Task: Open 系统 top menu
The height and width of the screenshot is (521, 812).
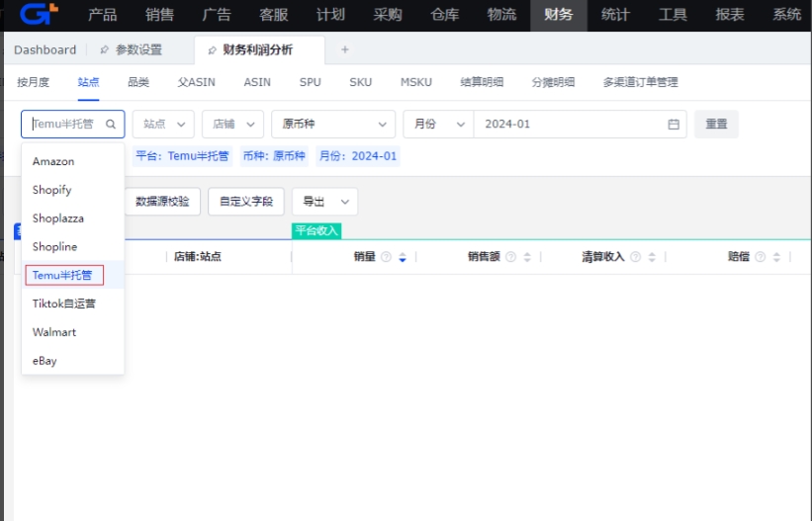Action: [786, 15]
